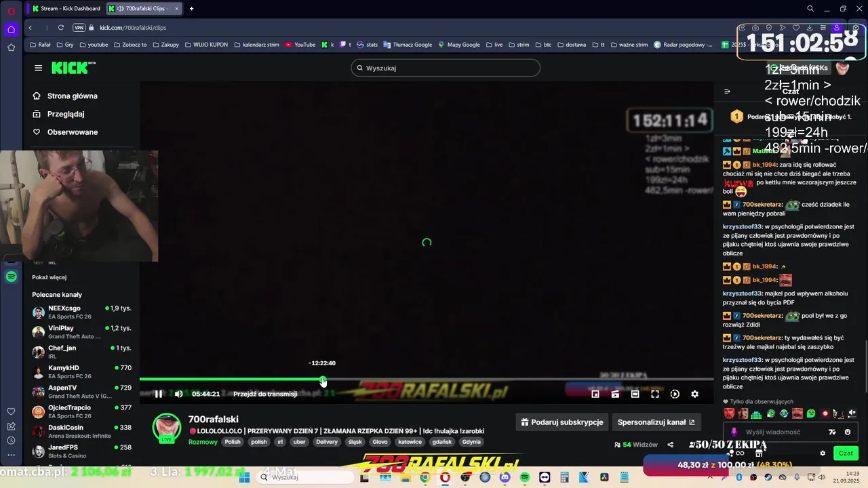The width and height of the screenshot is (868, 488).
Task: Click the 7TV icon in chat input
Action: 832,432
